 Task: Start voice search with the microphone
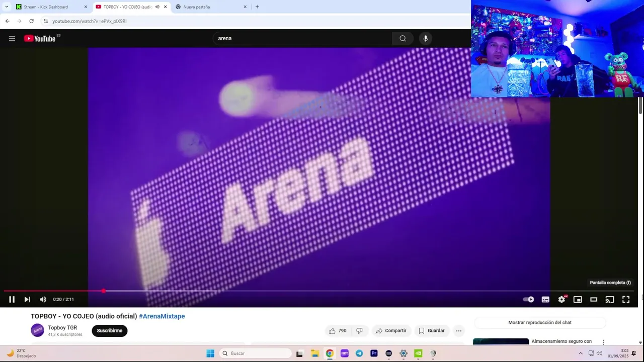point(426,38)
